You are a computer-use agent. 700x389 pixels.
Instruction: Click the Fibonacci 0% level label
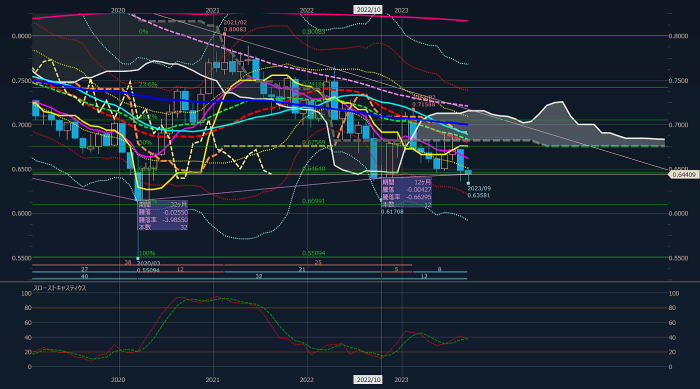(143, 32)
